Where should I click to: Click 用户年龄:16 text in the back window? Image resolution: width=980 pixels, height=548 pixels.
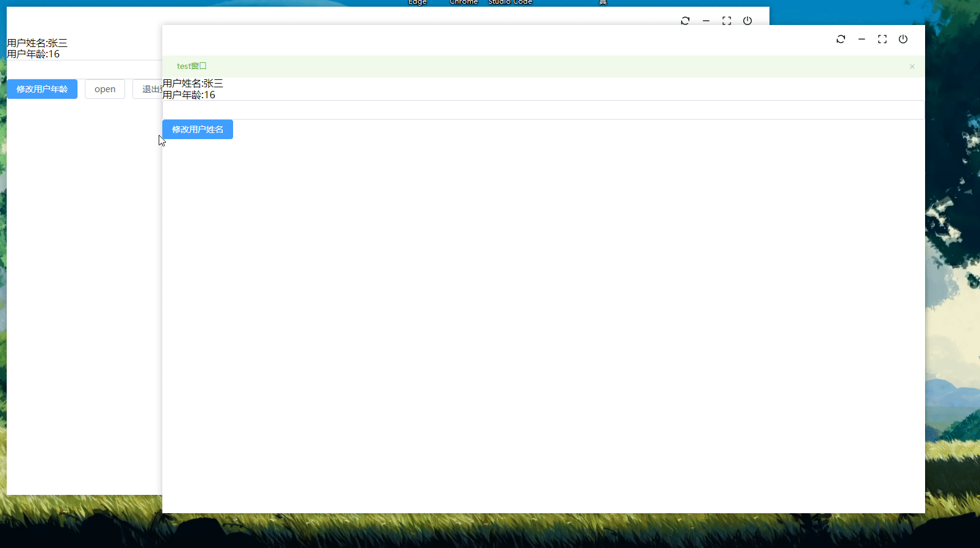coord(34,54)
